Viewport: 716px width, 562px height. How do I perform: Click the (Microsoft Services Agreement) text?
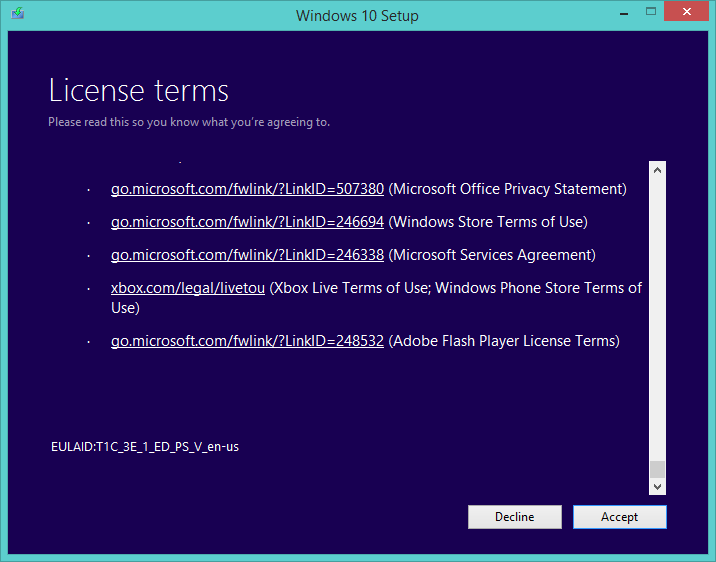(492, 255)
